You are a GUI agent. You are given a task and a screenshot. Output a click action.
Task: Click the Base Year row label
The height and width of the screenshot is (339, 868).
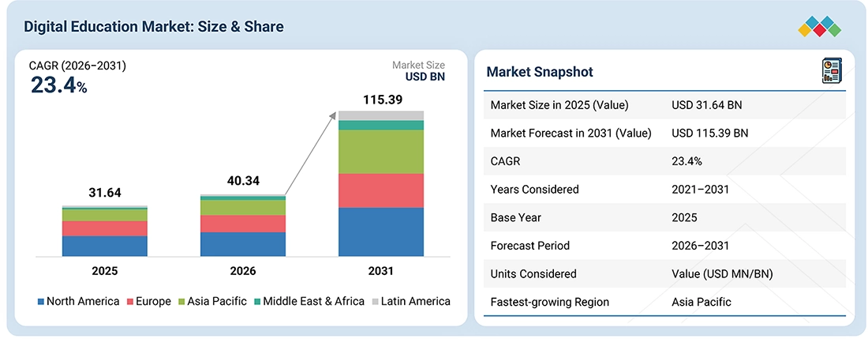click(516, 217)
